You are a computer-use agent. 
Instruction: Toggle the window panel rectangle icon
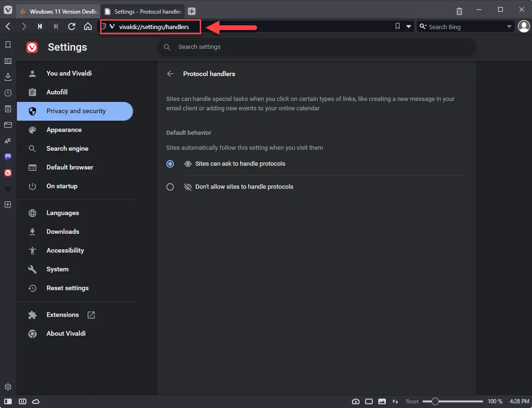point(369,401)
